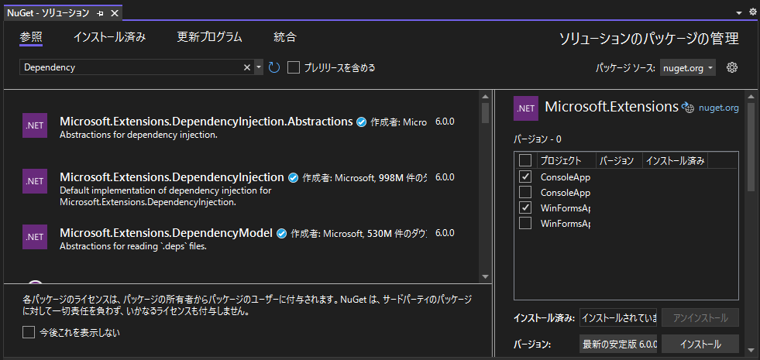Click DependencyInjection.Abstractions .NET package icon
This screenshot has width=760, height=360.
[x=35, y=125]
